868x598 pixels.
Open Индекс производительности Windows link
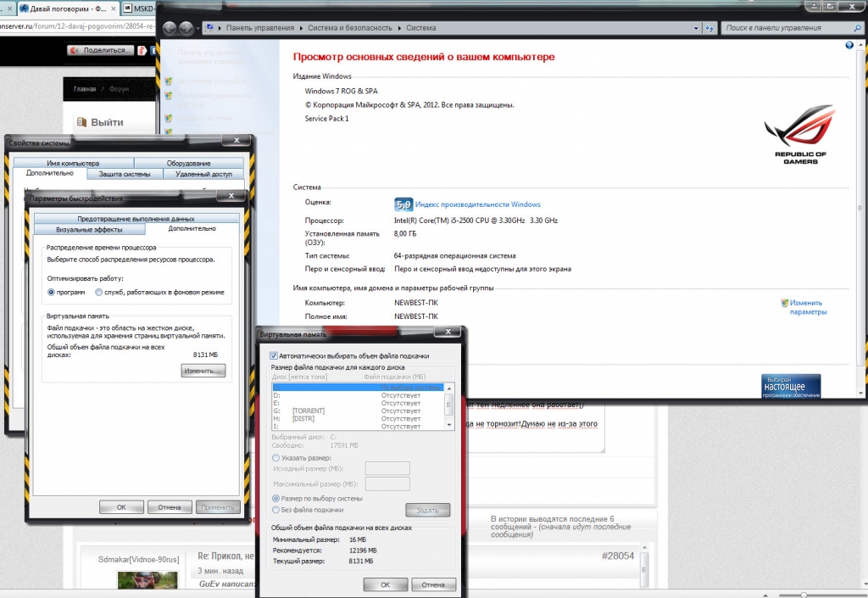click(x=477, y=204)
